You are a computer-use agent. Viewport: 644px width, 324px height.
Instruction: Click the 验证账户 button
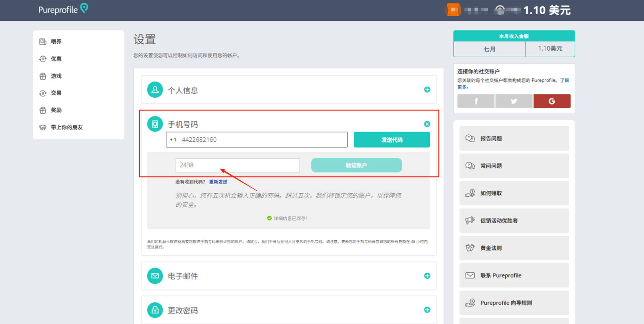pos(356,165)
